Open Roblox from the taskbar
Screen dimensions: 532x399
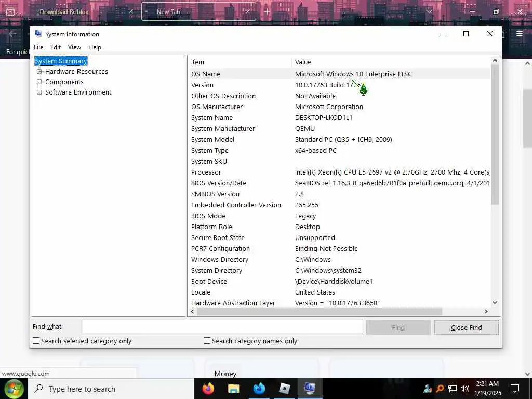(x=284, y=389)
